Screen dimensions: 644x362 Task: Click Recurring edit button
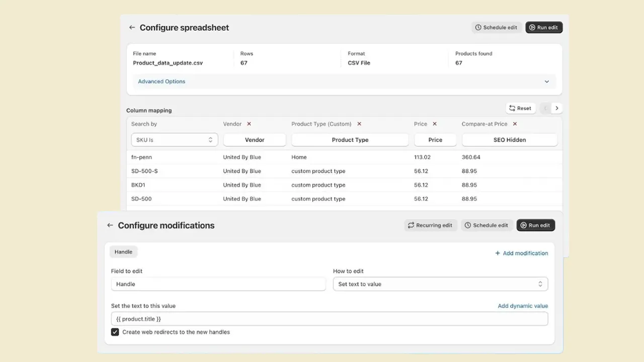[x=430, y=225]
